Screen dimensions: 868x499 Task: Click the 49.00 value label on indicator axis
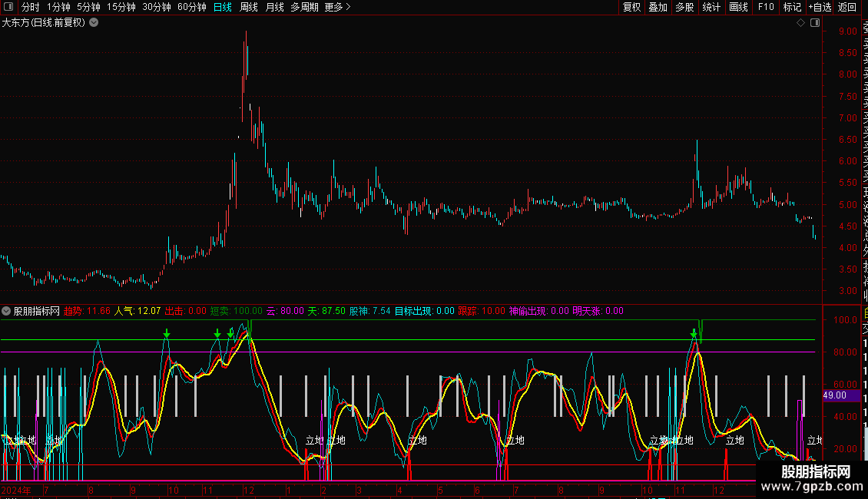(x=834, y=395)
